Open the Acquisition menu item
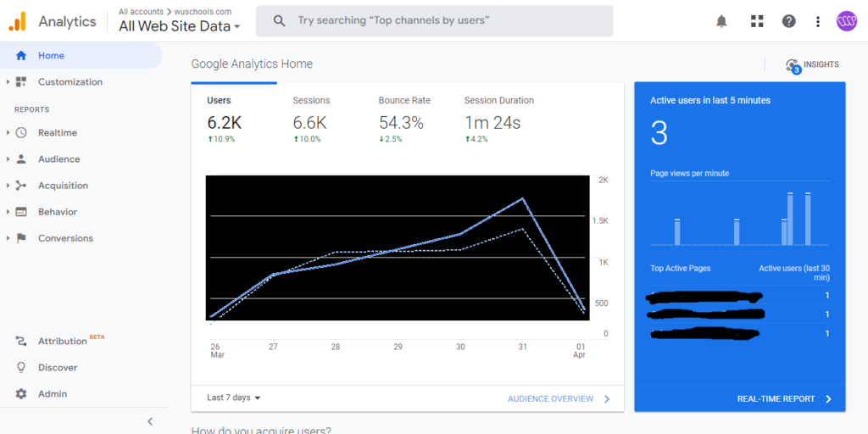This screenshot has height=434, width=868. click(x=63, y=186)
